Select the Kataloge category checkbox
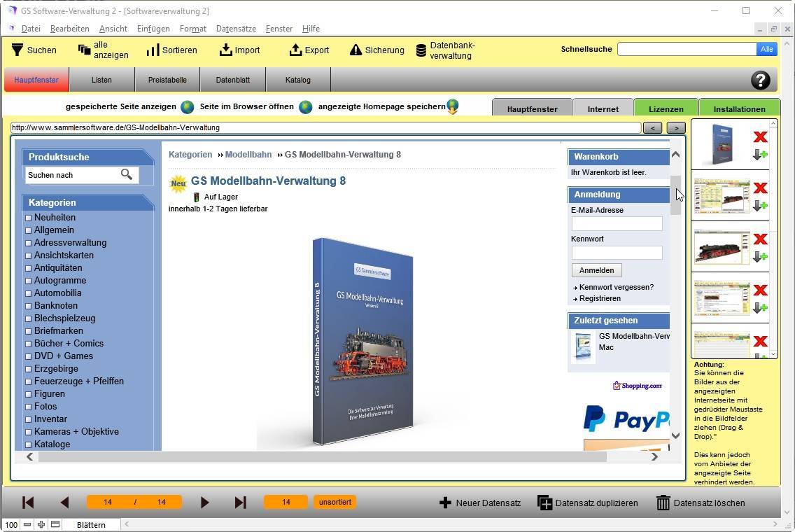The image size is (795, 532). click(x=29, y=444)
